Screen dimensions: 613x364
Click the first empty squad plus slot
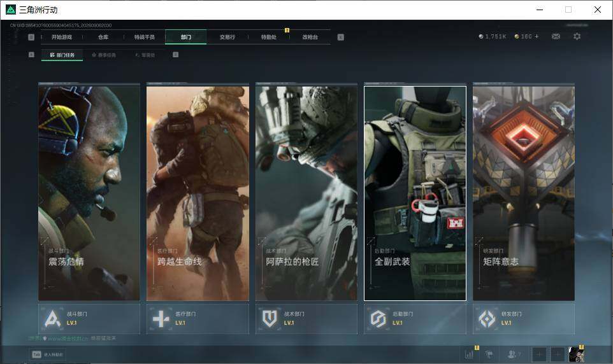pyautogui.click(x=539, y=354)
